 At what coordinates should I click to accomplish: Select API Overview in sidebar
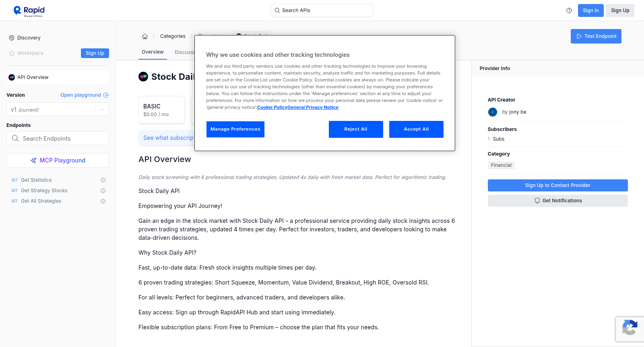pyautogui.click(x=58, y=77)
